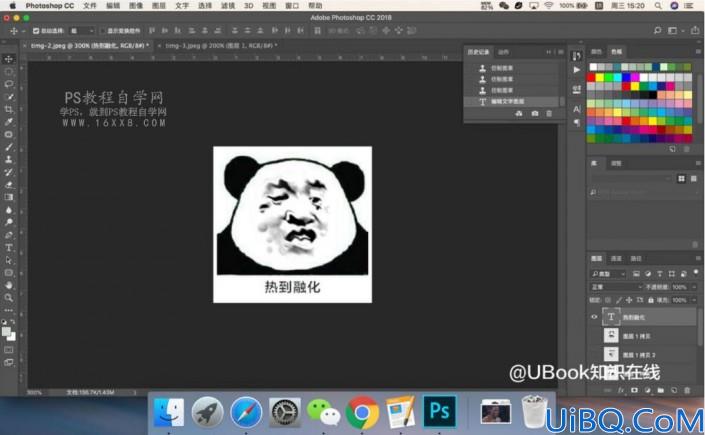Open the 滤镜 (Filter) menu
705x435 pixels.
[228, 5]
